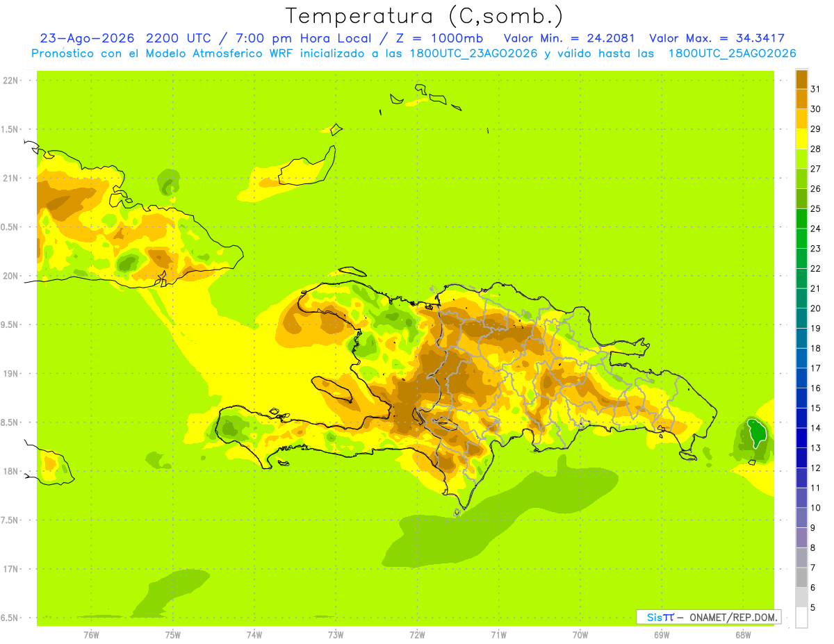Click the "ONAMET/REP.DOM." credit label
Viewport: 834px width, 644px height.
tap(733, 617)
